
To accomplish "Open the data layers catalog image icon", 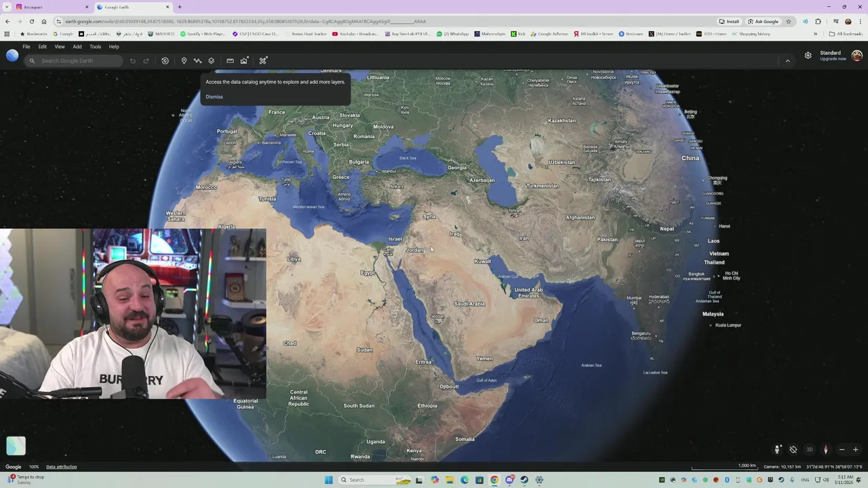I will (x=244, y=61).
